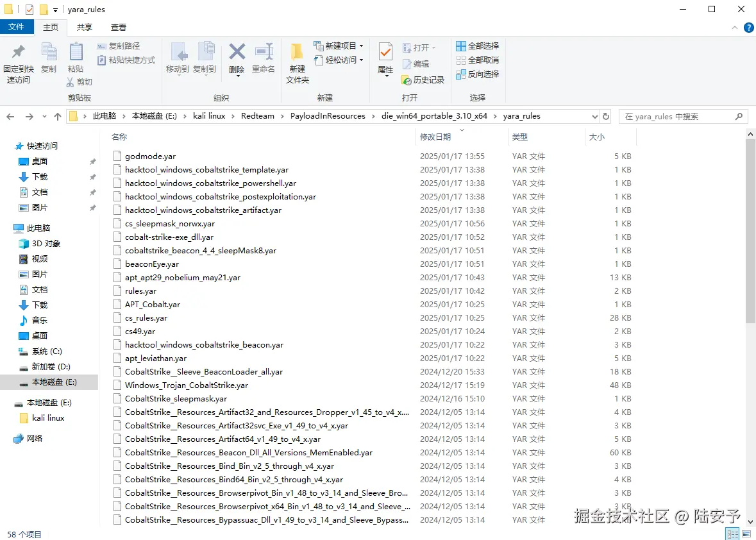Click PayloadInResources in the address bar
This screenshot has width=756, height=540.
click(x=328, y=116)
